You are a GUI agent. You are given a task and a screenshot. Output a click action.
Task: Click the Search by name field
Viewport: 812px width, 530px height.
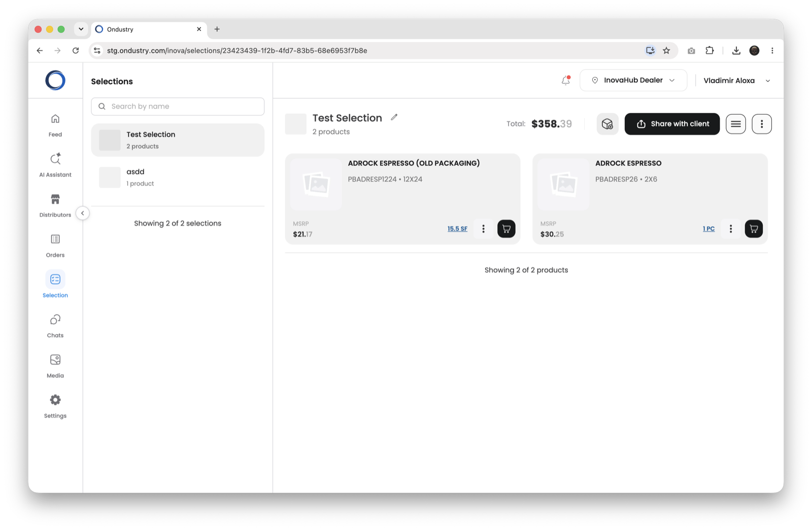click(x=178, y=107)
